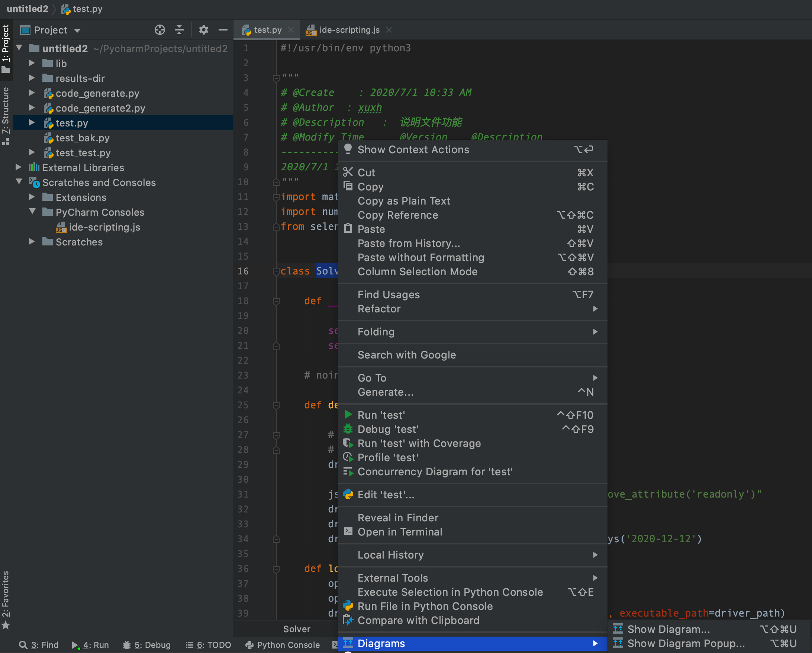Open the Local History submenu
The height and width of the screenshot is (653, 812).
pos(472,555)
